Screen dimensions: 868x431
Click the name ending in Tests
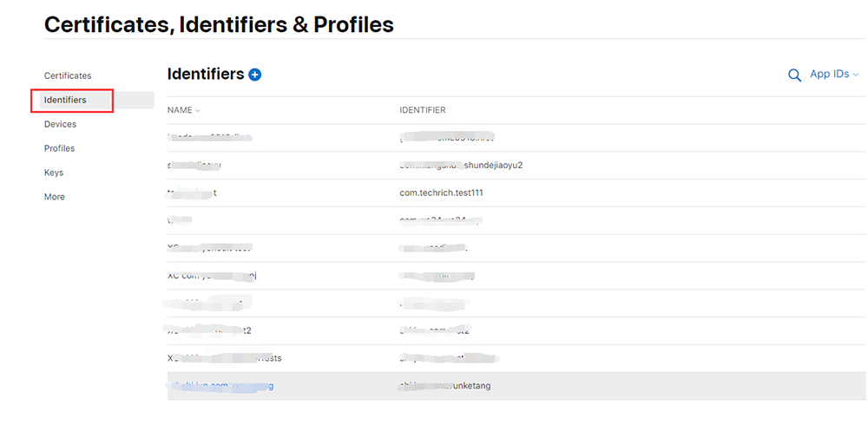coord(224,358)
